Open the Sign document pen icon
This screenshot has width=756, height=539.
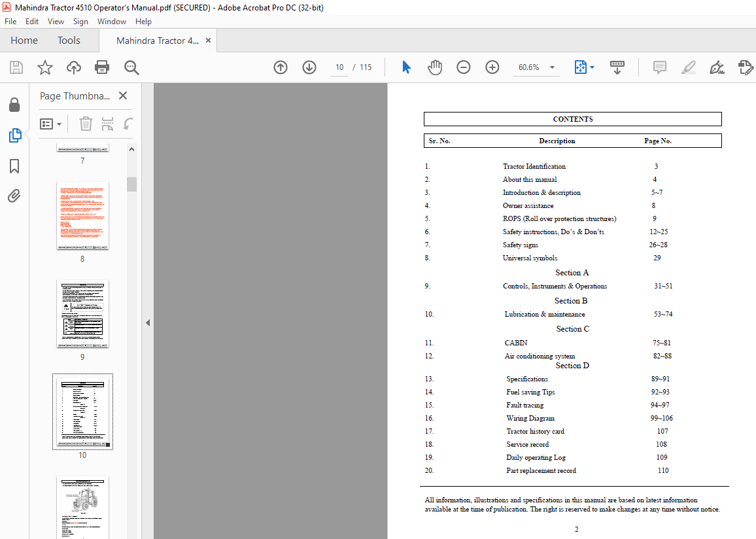(717, 67)
